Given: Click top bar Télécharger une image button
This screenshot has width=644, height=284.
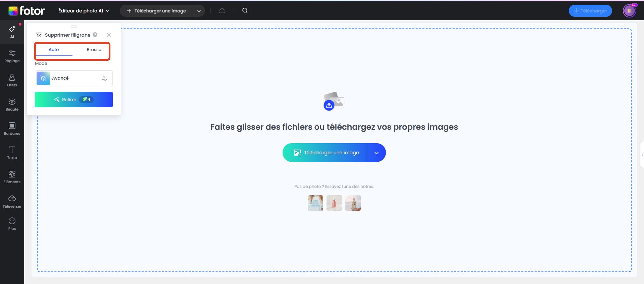Looking at the screenshot, I should (156, 11).
